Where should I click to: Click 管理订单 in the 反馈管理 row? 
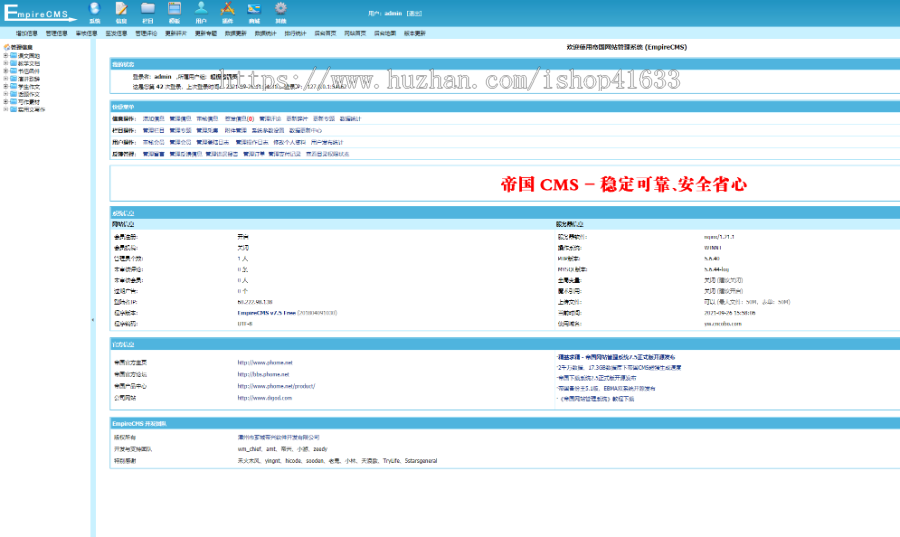[254, 154]
